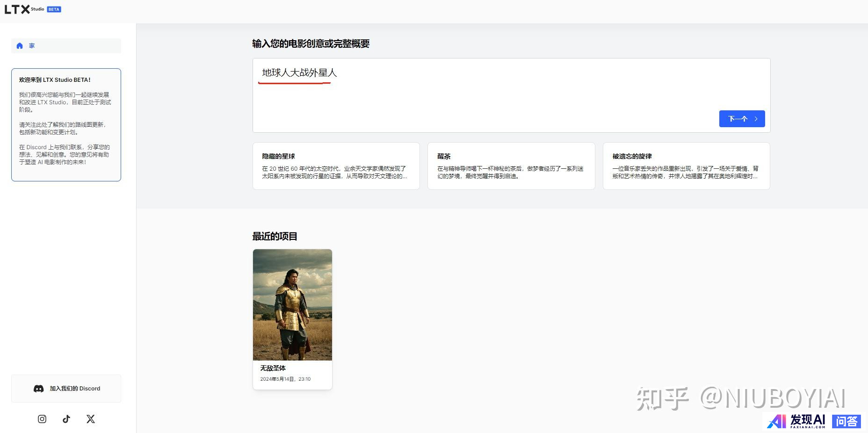The image size is (868, 433).
Task: Click the 无敌圣体 project title
Action: (273, 368)
